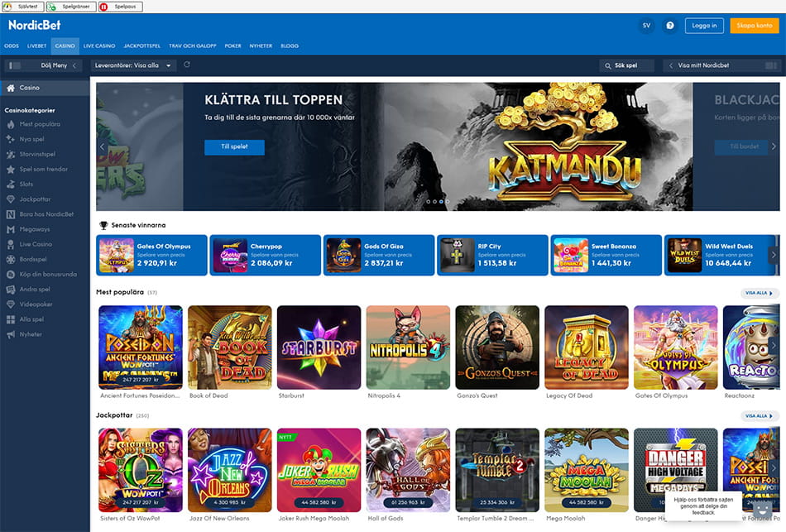
Task: Click the star icon for Spel som trendar
Action: pos(11,170)
